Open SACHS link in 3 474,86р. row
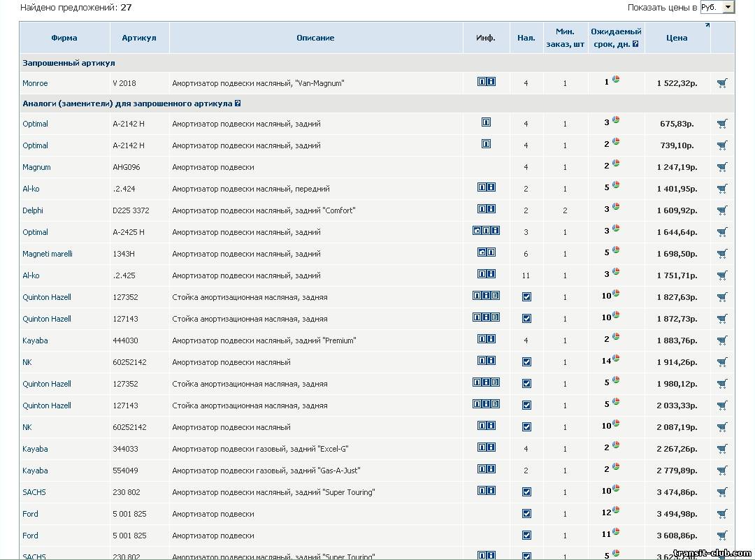Viewport: 755px width, 560px height. (34, 492)
